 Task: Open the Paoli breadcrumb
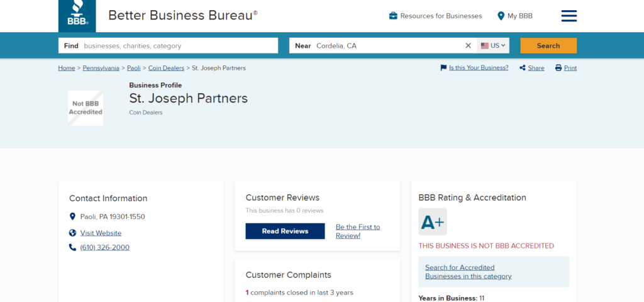tap(134, 68)
